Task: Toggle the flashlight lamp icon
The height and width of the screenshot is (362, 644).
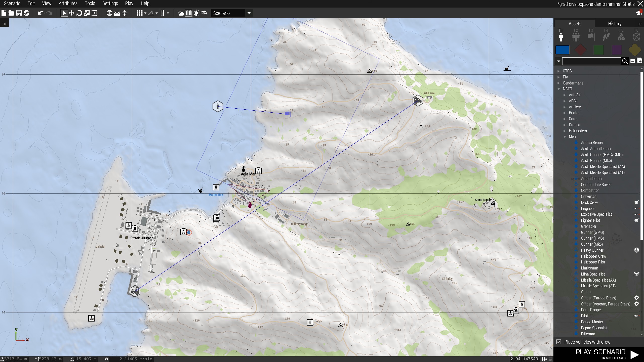Action: coord(196,13)
